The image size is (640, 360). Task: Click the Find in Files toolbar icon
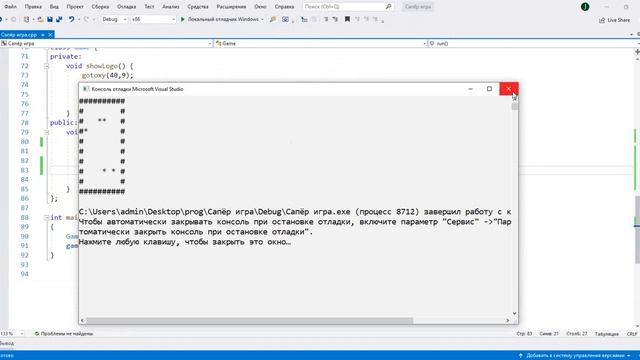click(285, 19)
